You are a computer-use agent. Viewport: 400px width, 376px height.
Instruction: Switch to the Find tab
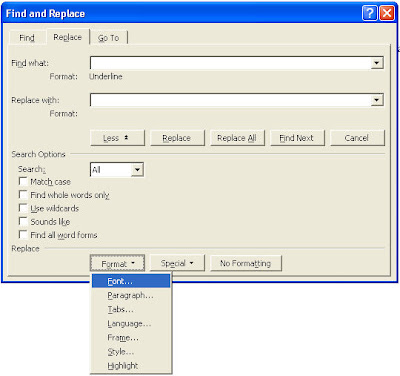[x=27, y=38]
